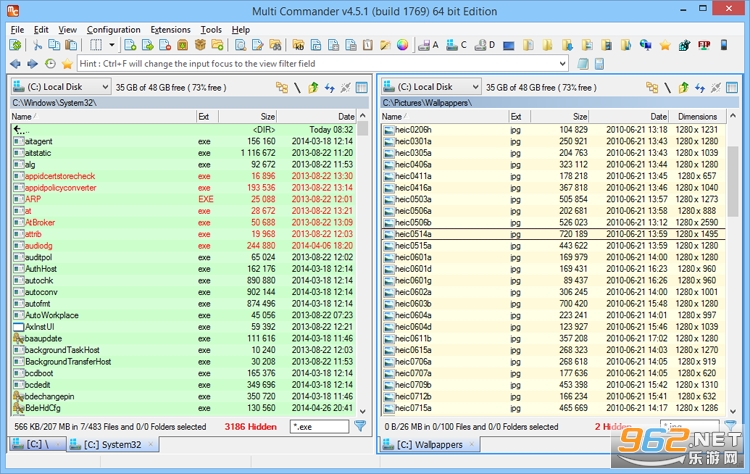Screen dimensions: 750x474
Task: Toggle right panel column layout icon
Action: click(731, 88)
